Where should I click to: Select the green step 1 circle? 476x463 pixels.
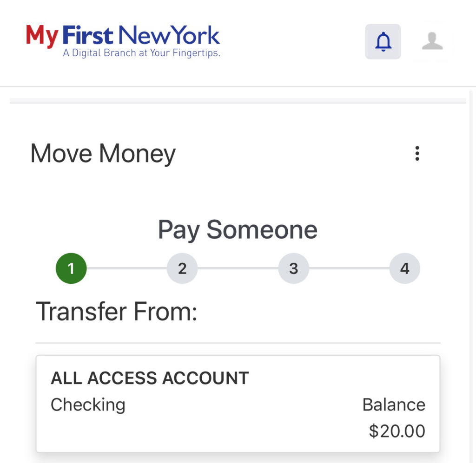(x=71, y=268)
